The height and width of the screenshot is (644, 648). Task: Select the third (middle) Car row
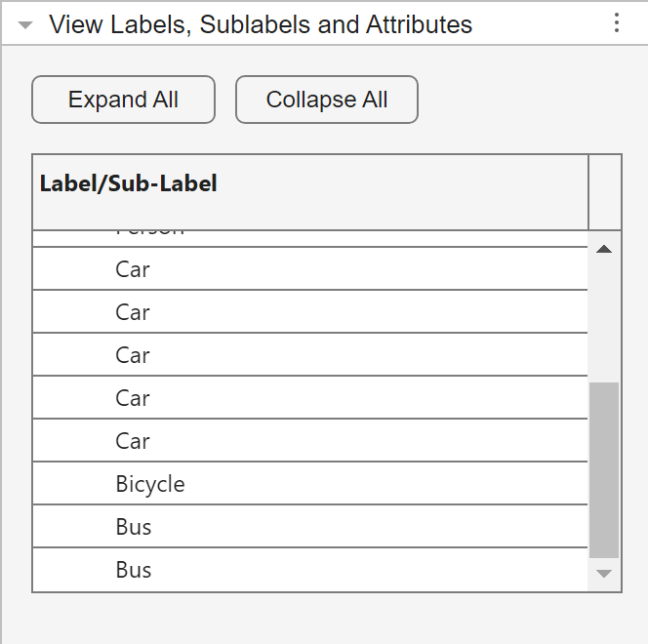tap(309, 355)
